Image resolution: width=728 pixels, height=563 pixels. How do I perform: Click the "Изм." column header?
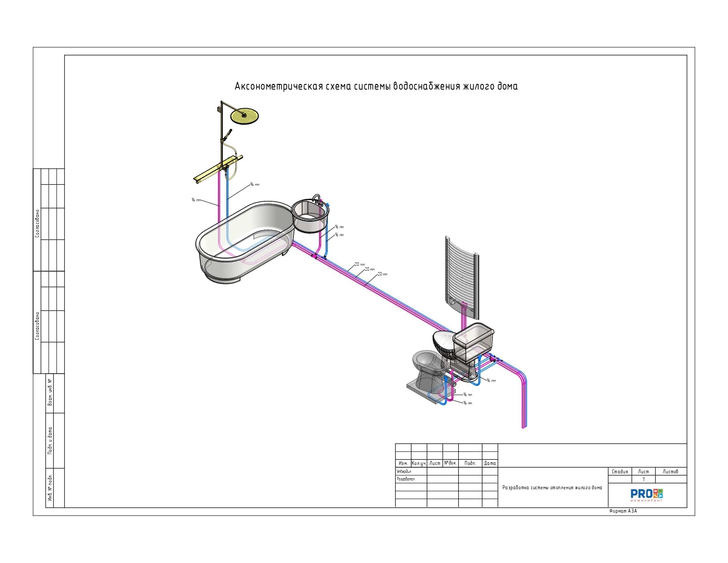coord(403,463)
